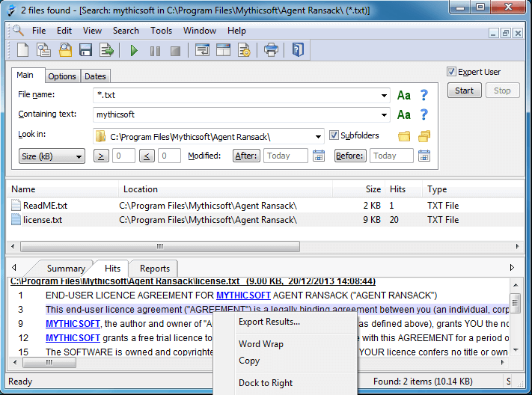Click the file list horizontal scrollbar thumb

[x=160, y=246]
